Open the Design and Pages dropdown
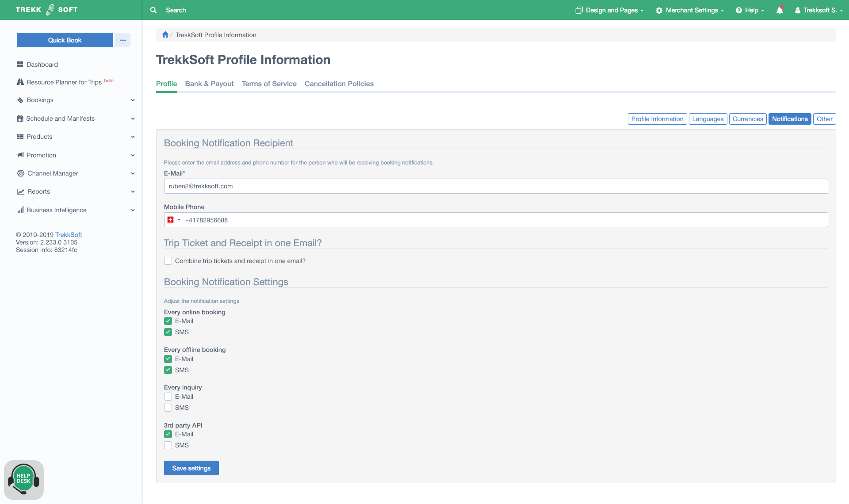This screenshot has height=504, width=849. pos(609,10)
